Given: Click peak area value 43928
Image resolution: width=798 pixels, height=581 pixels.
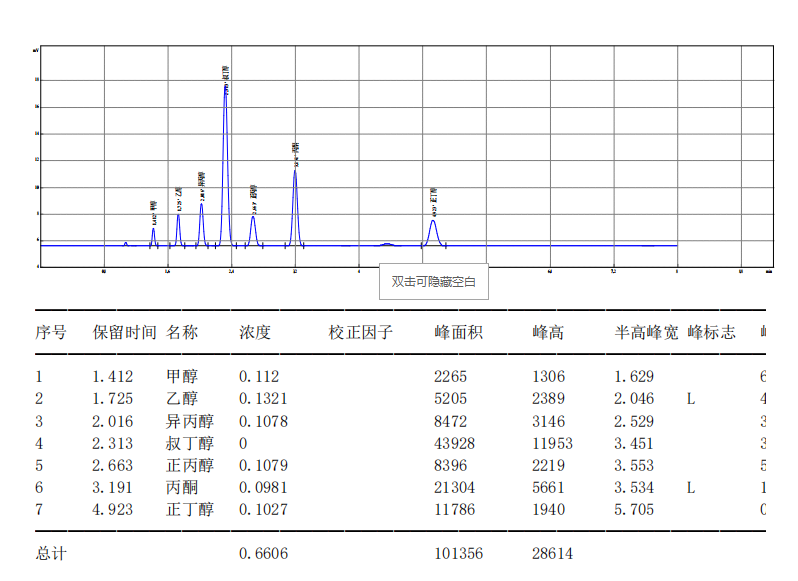Looking at the screenshot, I should pos(454,443).
